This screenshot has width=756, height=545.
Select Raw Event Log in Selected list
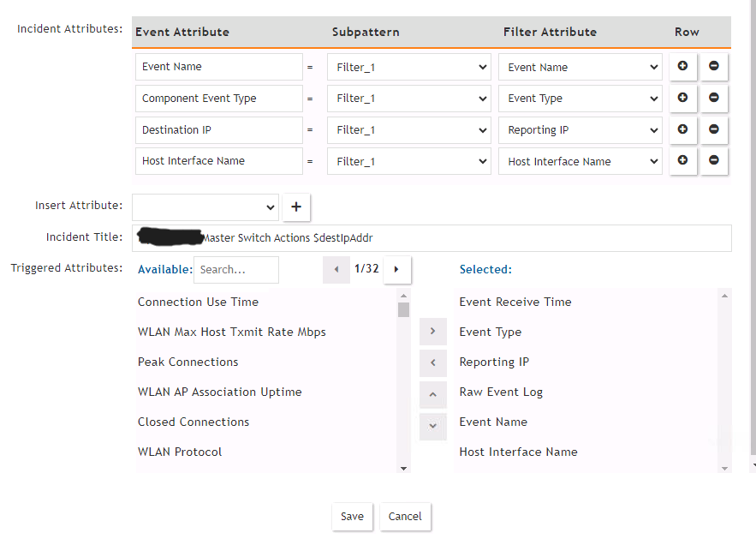501,392
